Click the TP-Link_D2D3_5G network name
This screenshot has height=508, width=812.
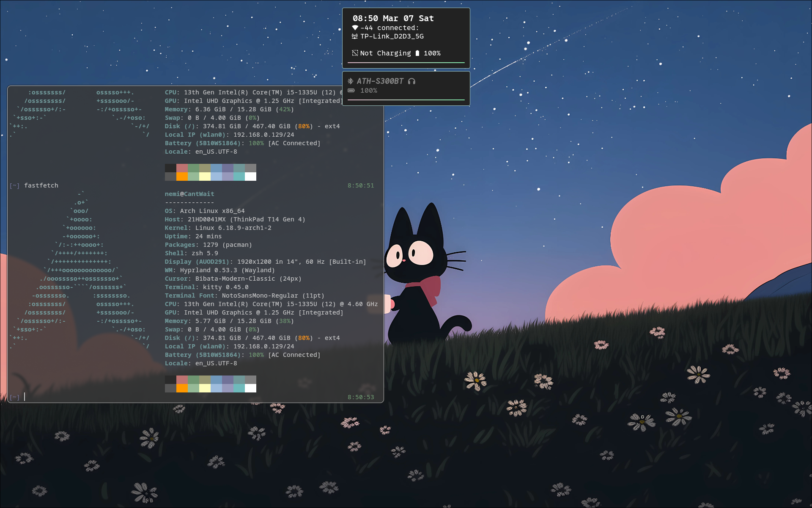click(392, 36)
